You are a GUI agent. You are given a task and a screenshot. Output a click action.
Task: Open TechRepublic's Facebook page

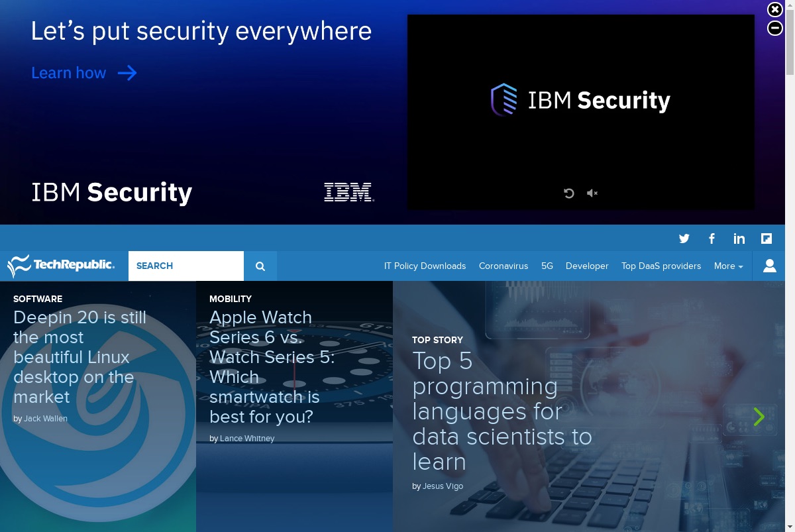(x=712, y=239)
